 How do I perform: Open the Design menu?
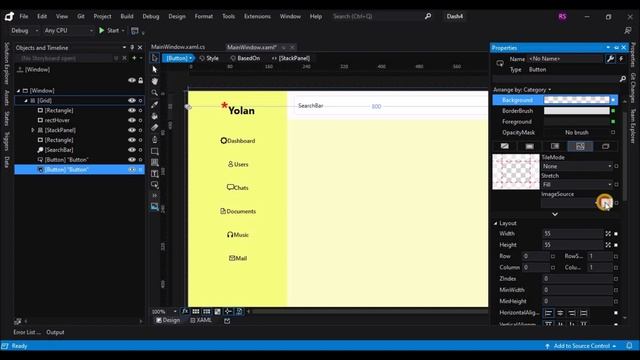pos(177,16)
